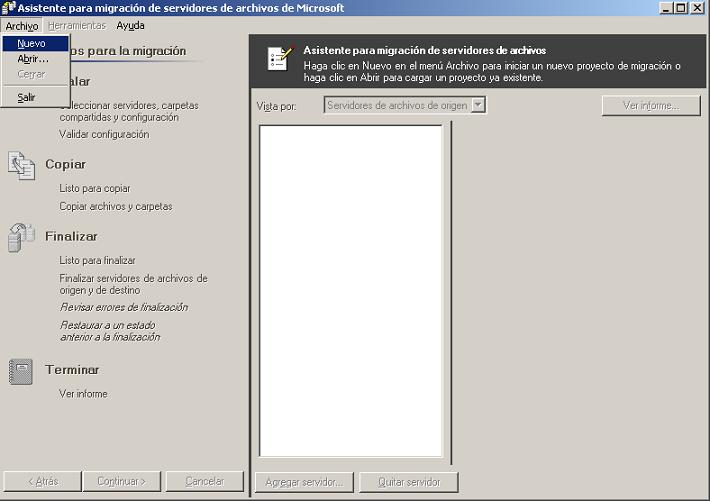Select the Ver informe step under Terminar
This screenshot has height=501, width=710.
click(83, 394)
